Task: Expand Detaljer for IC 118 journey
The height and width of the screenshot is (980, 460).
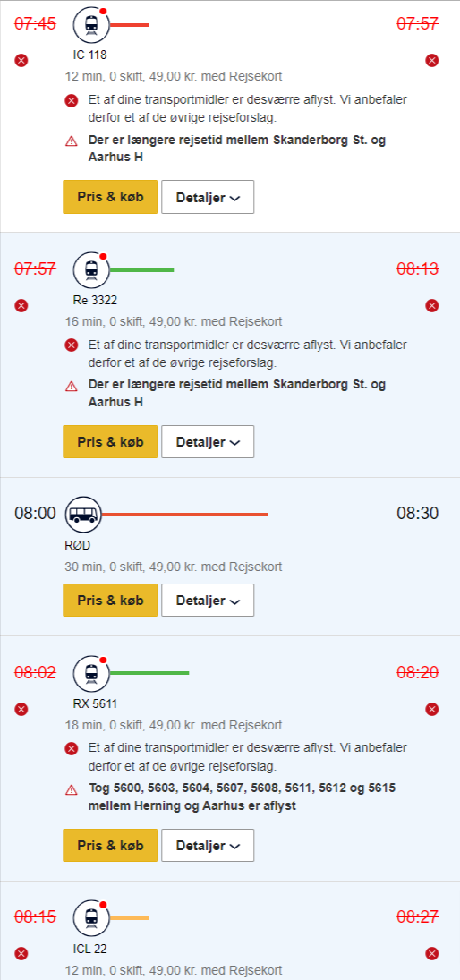Action: click(x=209, y=197)
